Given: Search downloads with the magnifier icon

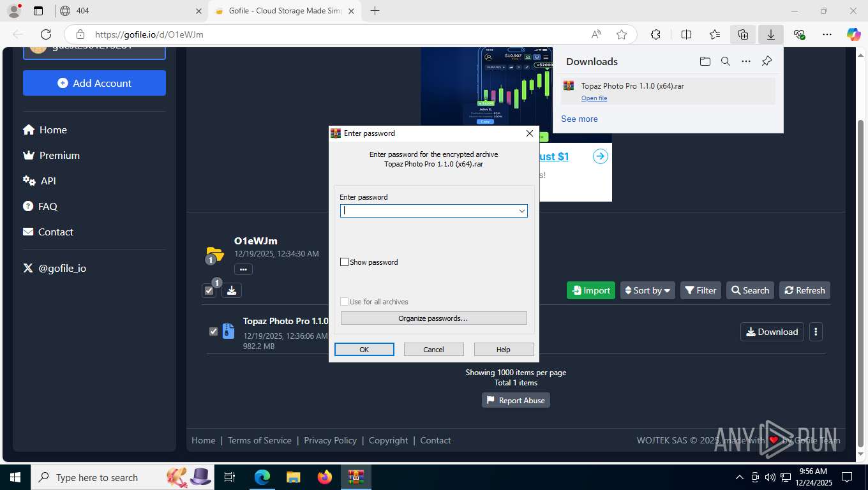Looking at the screenshot, I should (726, 61).
